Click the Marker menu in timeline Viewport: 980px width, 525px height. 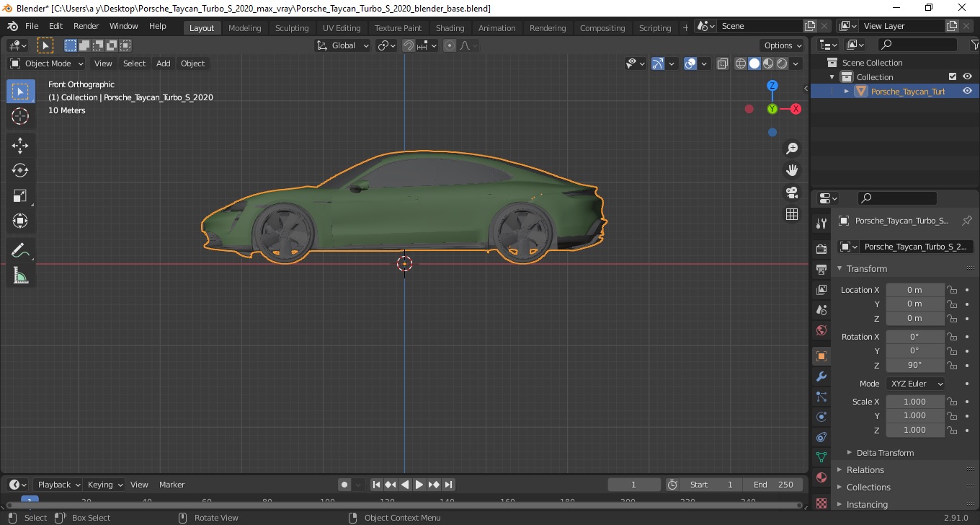pyautogui.click(x=171, y=485)
